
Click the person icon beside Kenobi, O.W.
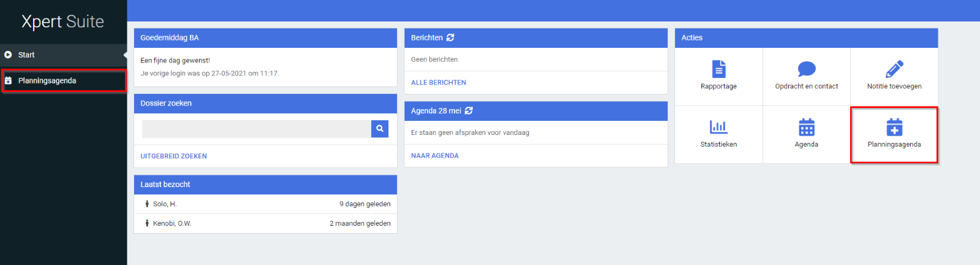[x=147, y=224]
